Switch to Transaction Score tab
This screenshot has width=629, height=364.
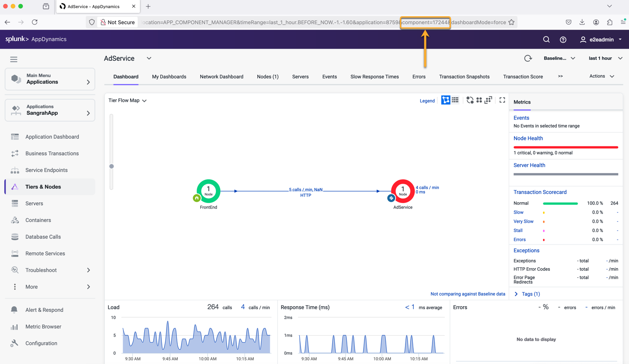click(523, 77)
